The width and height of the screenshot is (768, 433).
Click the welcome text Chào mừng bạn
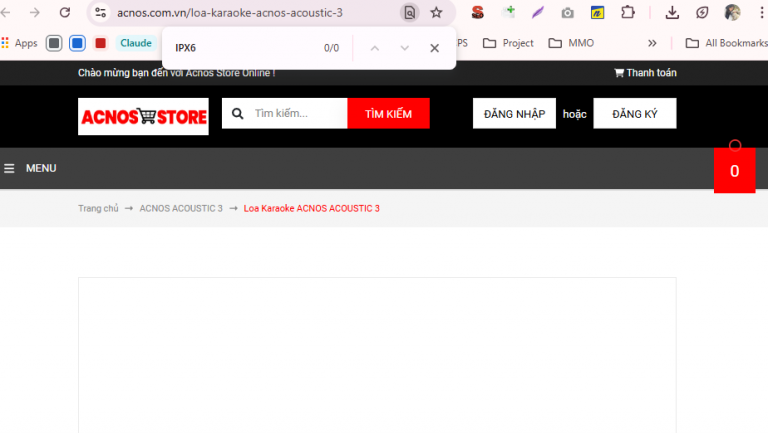coord(176,73)
